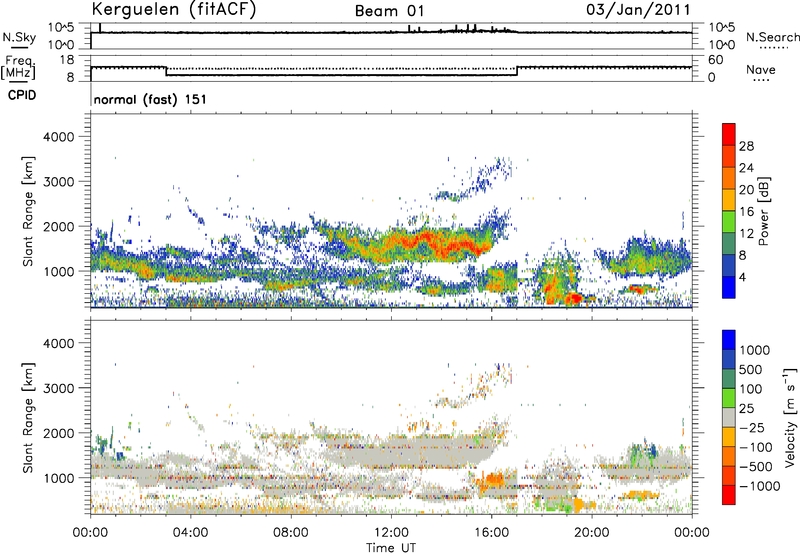Click the "16:00" time tick label
The height and width of the screenshot is (554, 800).
[491, 533]
